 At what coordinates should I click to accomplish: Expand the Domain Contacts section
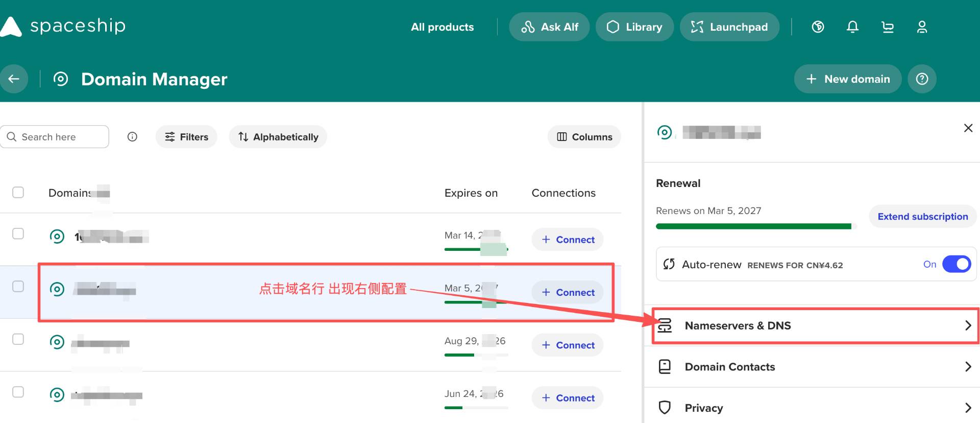point(815,367)
